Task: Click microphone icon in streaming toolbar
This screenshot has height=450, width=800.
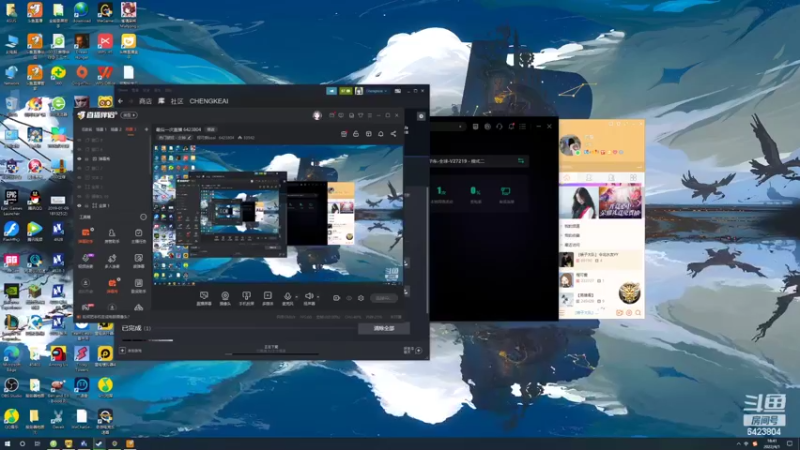Action: (288, 296)
